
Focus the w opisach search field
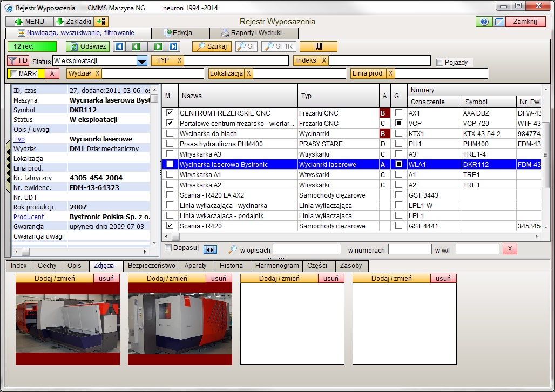coord(307,249)
